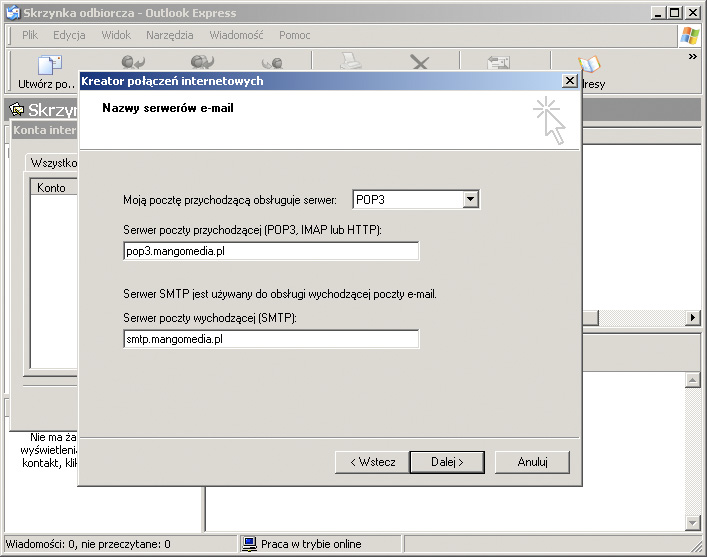Cancel the wizard with Anuluj
707x557 pixels.
point(533,462)
